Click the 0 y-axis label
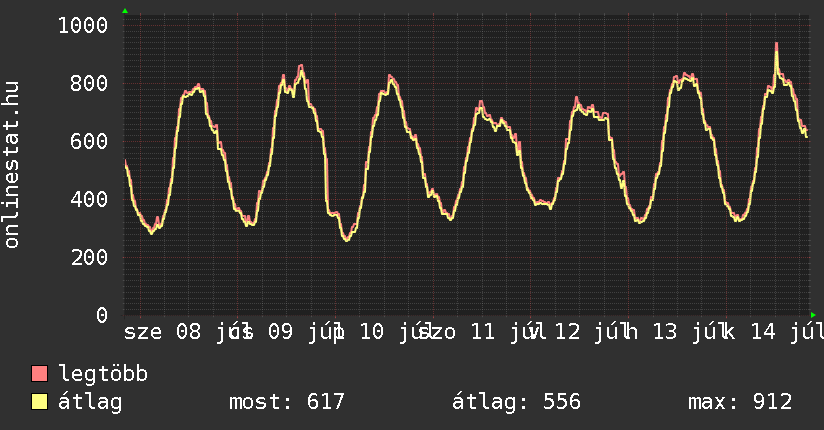Image resolution: width=824 pixels, height=430 pixels. [x=102, y=315]
